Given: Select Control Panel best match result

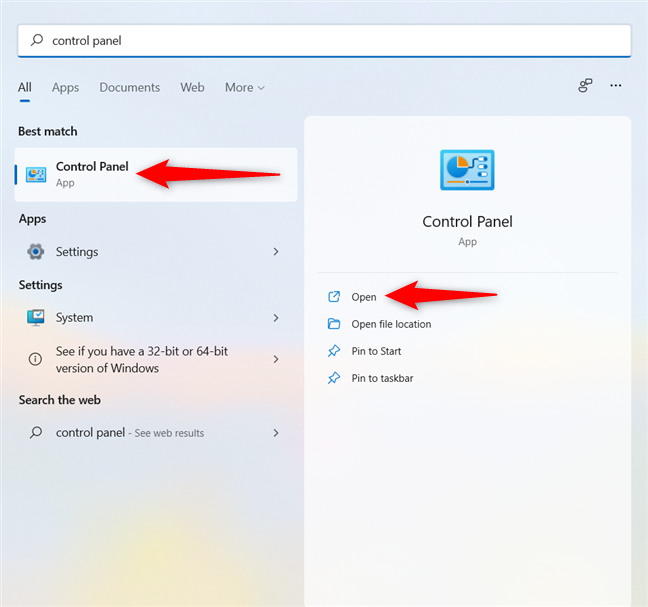Looking at the screenshot, I should [156, 175].
